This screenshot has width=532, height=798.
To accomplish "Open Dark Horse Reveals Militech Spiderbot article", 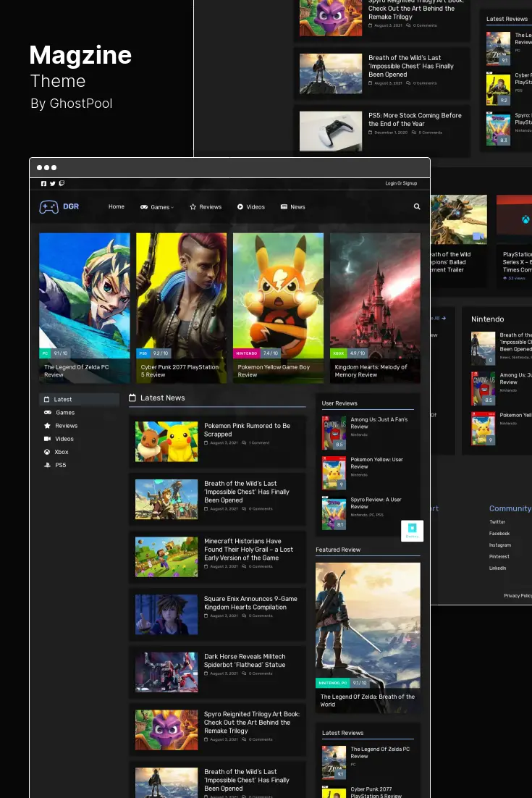I will (x=245, y=660).
